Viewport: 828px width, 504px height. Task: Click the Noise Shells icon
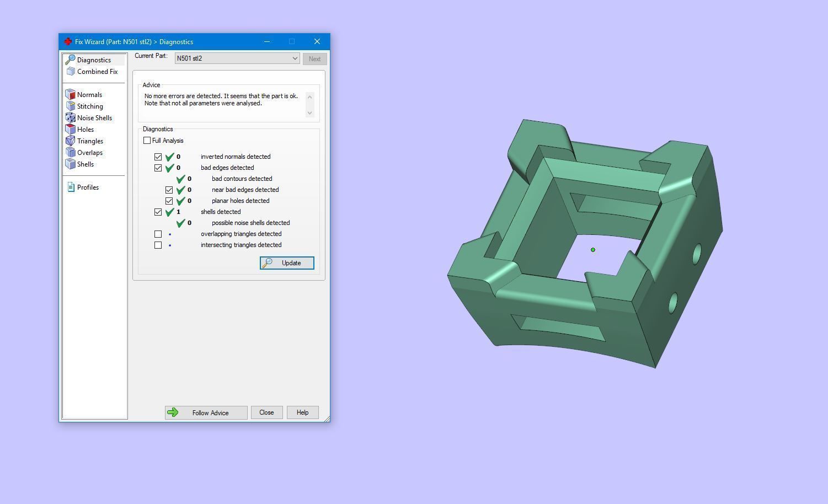click(x=70, y=117)
